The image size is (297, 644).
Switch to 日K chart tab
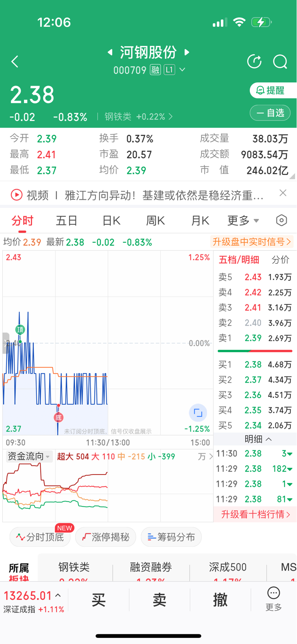[x=111, y=221]
